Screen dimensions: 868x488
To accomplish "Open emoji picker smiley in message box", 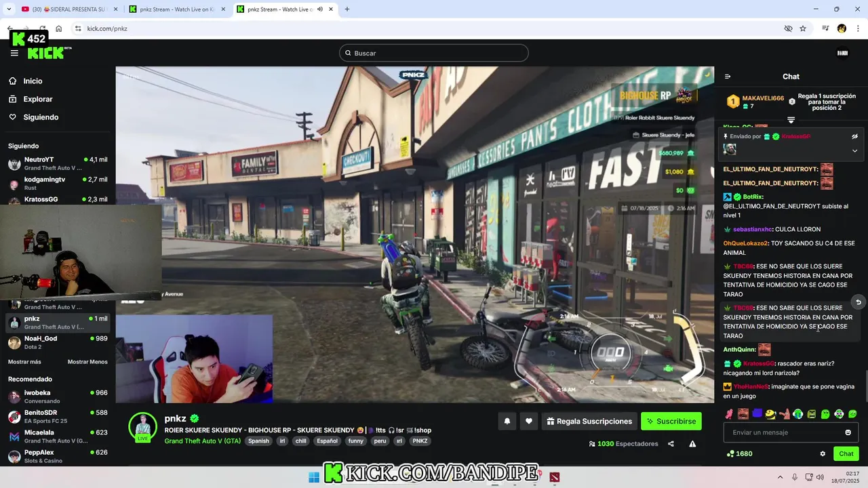I will pyautogui.click(x=848, y=432).
